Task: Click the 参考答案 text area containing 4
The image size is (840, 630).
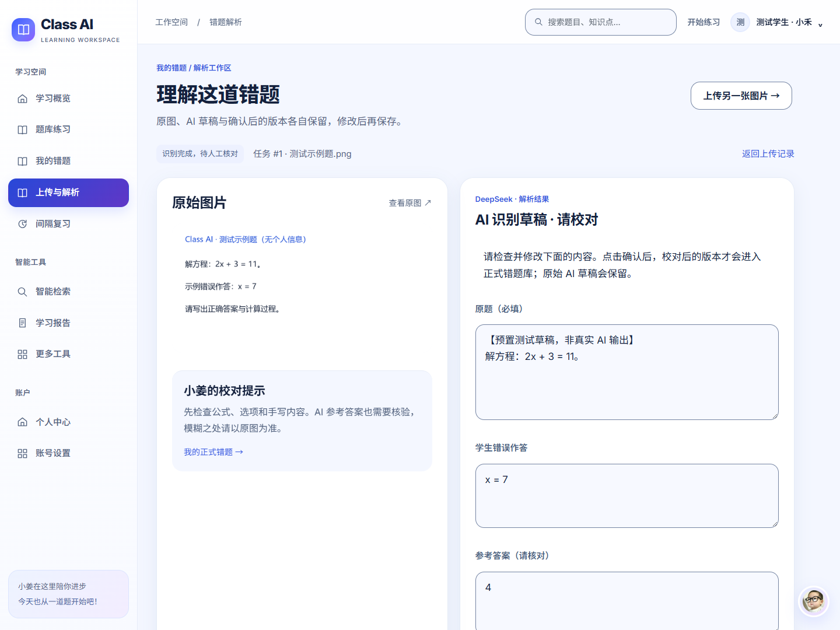Action: pos(626,601)
